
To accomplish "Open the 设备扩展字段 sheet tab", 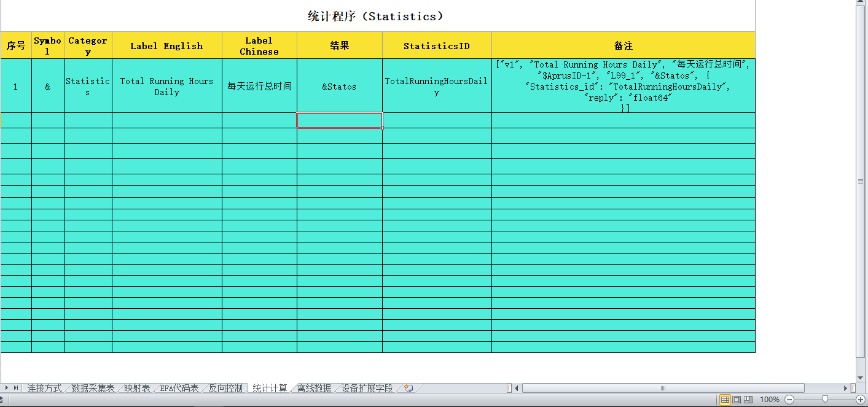I will [367, 389].
